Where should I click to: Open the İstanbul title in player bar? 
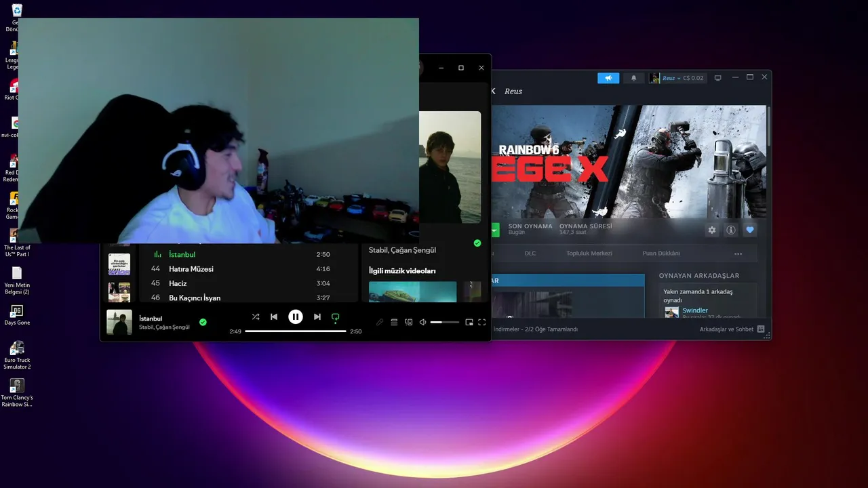click(151, 319)
